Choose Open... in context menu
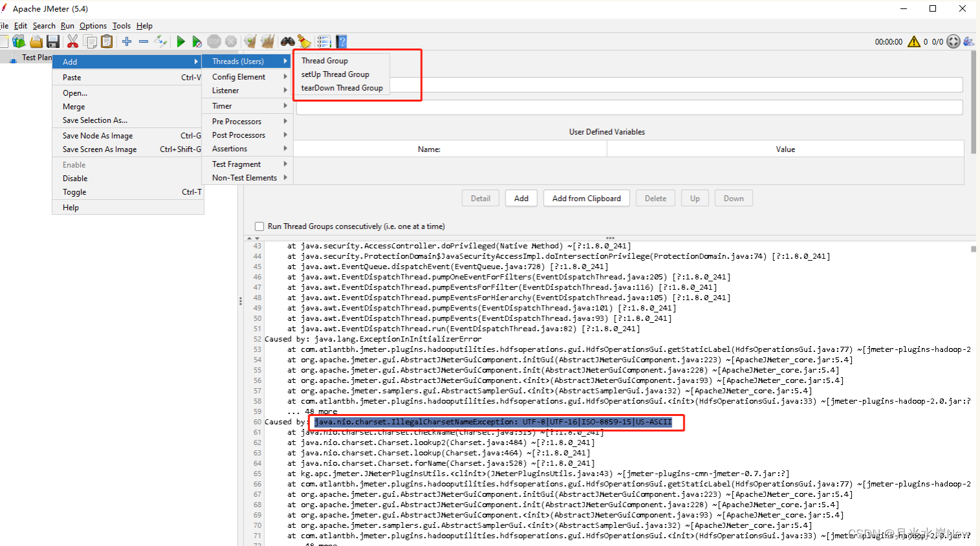Image resolution: width=980 pixels, height=546 pixels. click(x=128, y=93)
